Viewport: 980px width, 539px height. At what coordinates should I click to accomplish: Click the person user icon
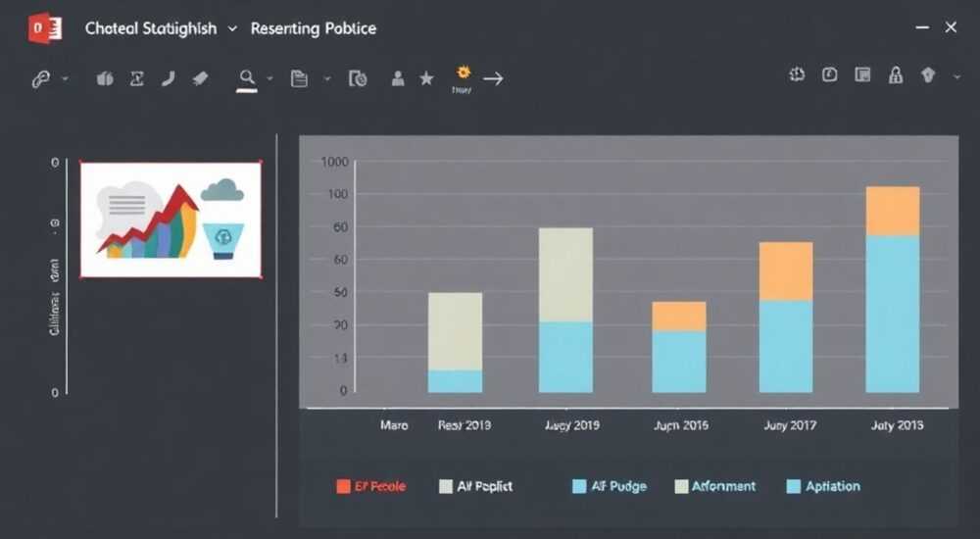(x=398, y=78)
